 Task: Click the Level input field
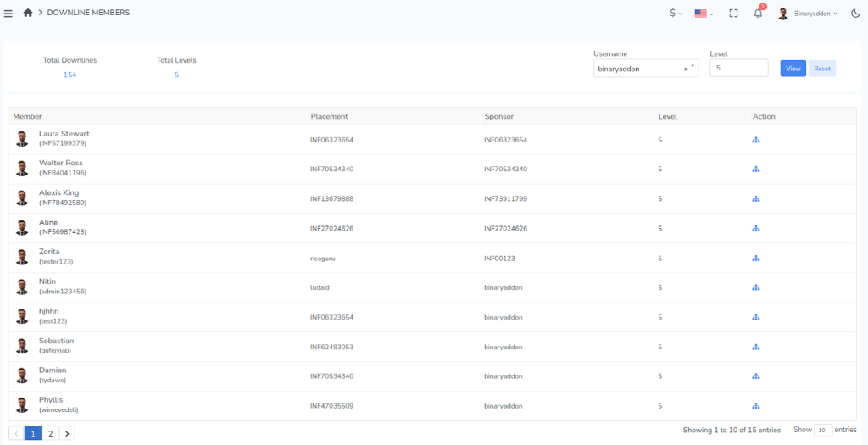click(738, 69)
